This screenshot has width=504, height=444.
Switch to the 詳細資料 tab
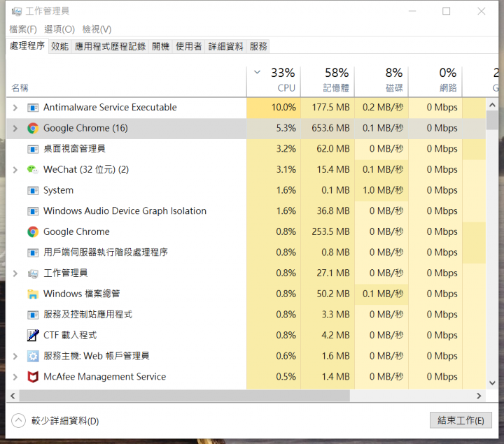[x=225, y=47]
